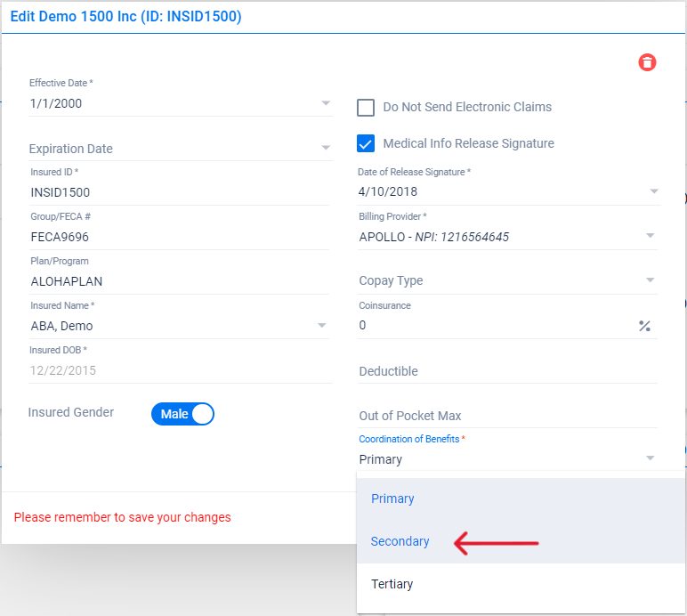This screenshot has height=616, width=687.
Task: Open the Copay Type dropdown
Action: click(651, 280)
